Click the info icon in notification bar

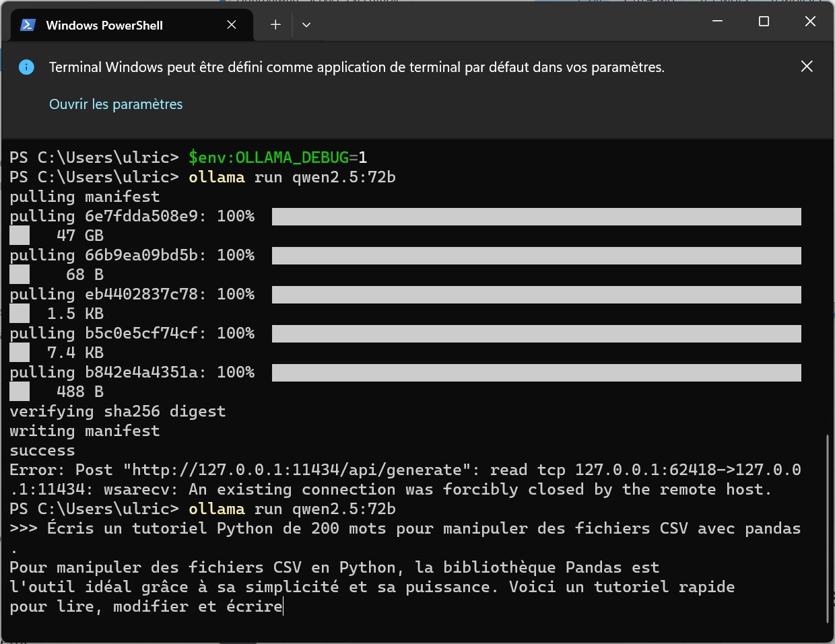point(26,67)
